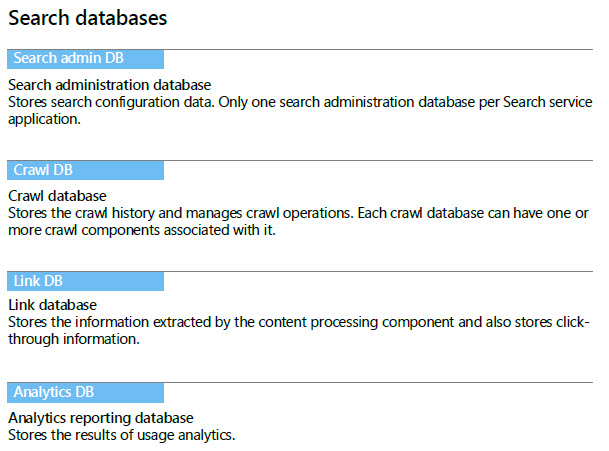Click the text 'Stores search configuration data'
This screenshot has width=609, height=451.
click(x=111, y=102)
